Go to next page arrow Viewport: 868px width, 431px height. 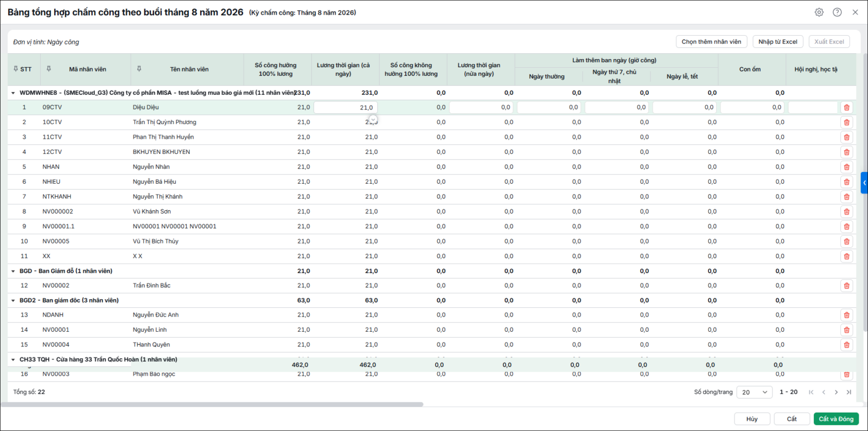tap(836, 392)
